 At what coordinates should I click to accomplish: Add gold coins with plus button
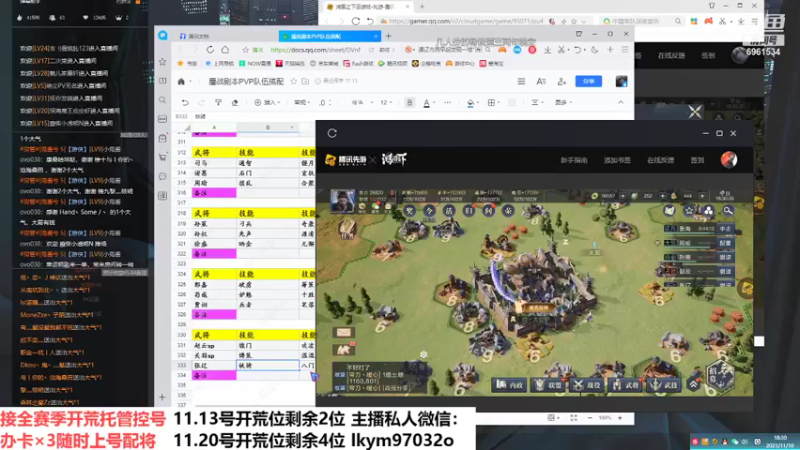click(x=622, y=196)
